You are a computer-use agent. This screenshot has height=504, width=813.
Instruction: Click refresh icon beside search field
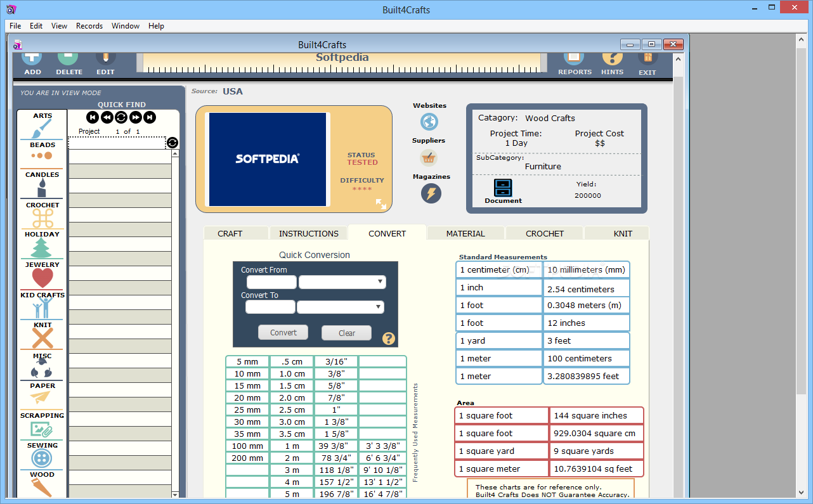(x=172, y=143)
